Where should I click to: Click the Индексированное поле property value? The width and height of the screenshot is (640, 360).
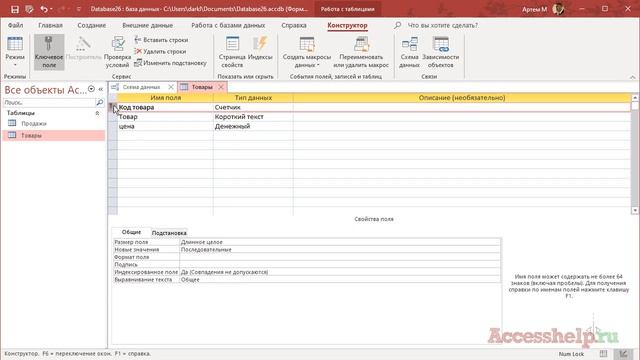pyautogui.click(x=340, y=272)
